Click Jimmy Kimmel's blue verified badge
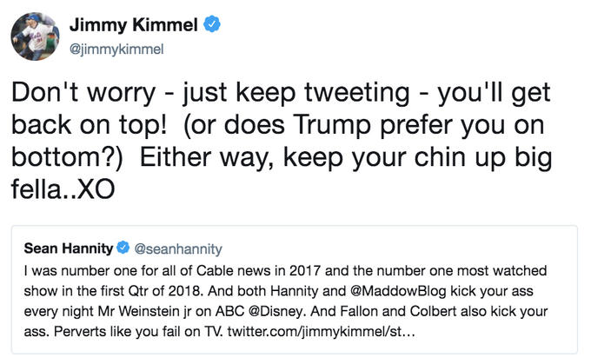 click(x=212, y=24)
